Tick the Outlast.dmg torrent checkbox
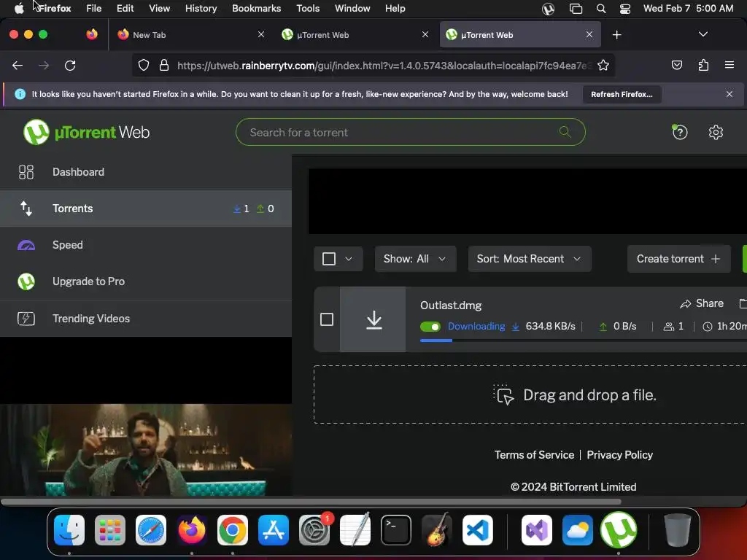The image size is (747, 560). click(327, 319)
